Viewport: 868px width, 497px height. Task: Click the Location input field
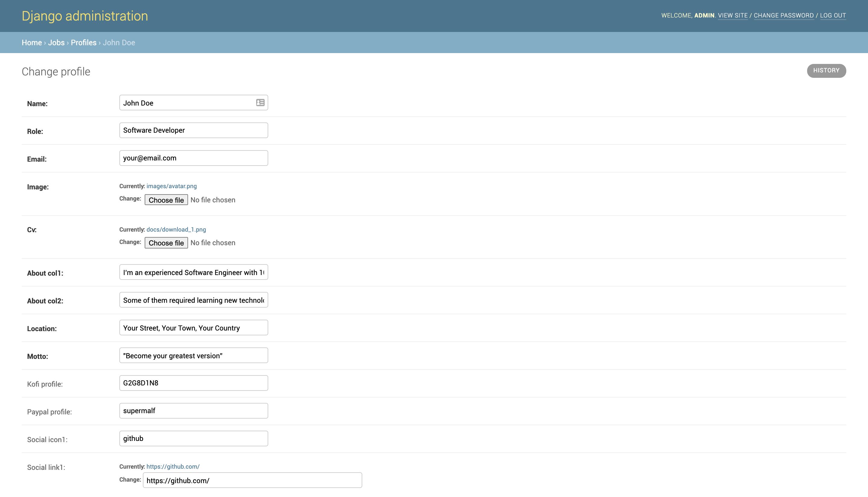pyautogui.click(x=193, y=328)
